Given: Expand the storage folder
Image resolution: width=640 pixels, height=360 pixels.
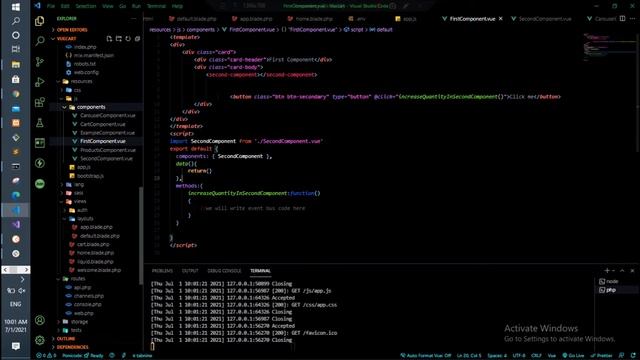Looking at the screenshot, I should click(x=79, y=322).
